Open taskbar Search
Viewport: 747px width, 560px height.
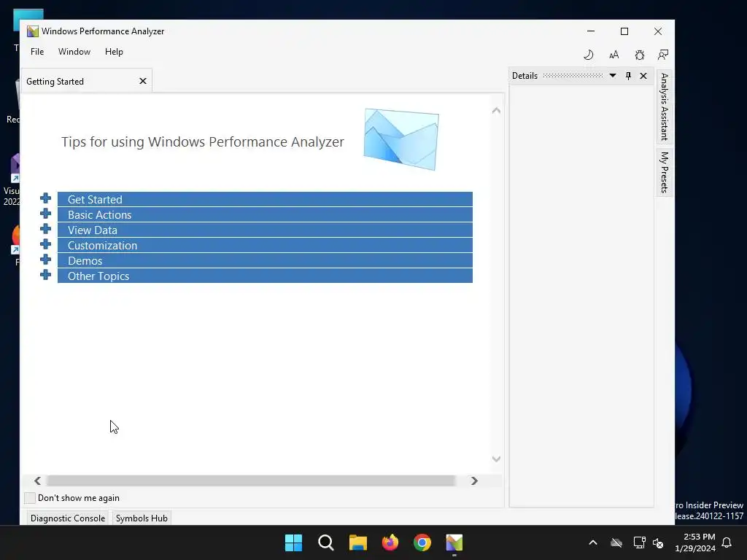(x=326, y=542)
